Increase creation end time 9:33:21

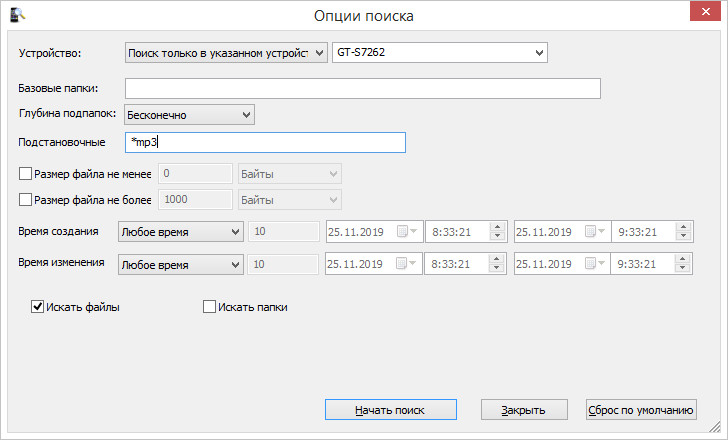(x=683, y=227)
